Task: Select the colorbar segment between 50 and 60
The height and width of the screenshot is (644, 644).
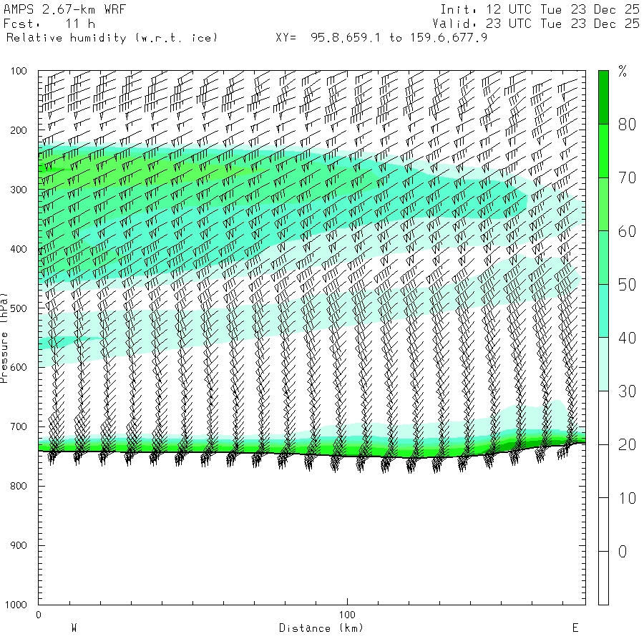Action: point(603,258)
